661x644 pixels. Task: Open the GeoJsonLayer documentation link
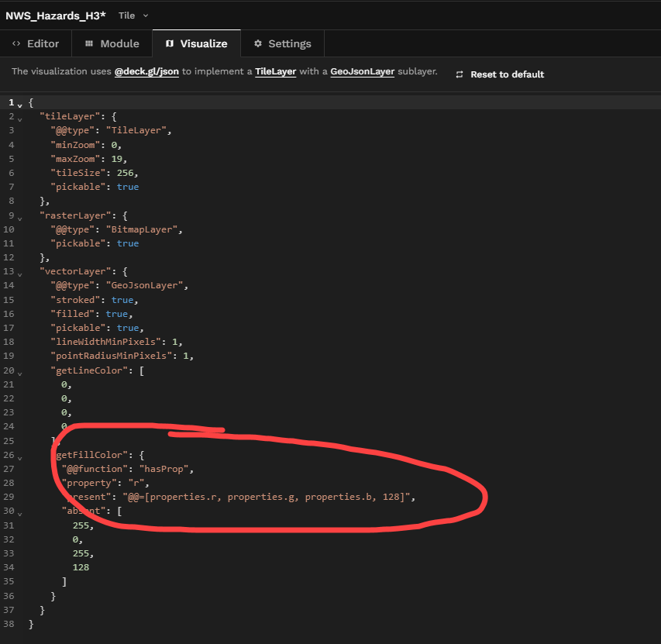click(362, 71)
